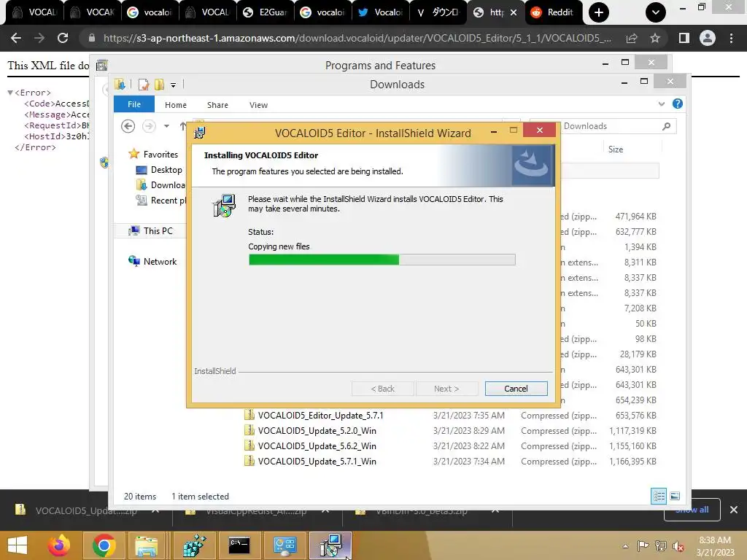Switch Explorer to details view icon
The width and height of the screenshot is (747, 560).
point(659,496)
